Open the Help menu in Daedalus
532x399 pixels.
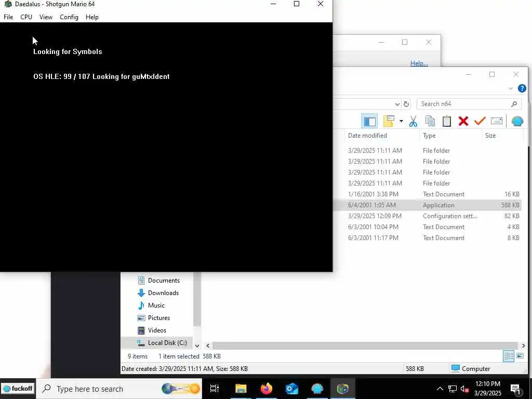click(92, 17)
